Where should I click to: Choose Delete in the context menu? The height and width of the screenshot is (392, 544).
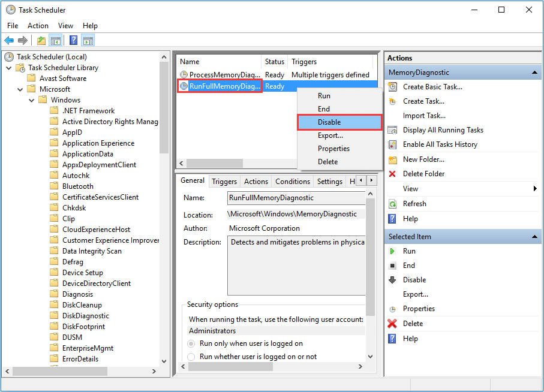tap(339, 161)
